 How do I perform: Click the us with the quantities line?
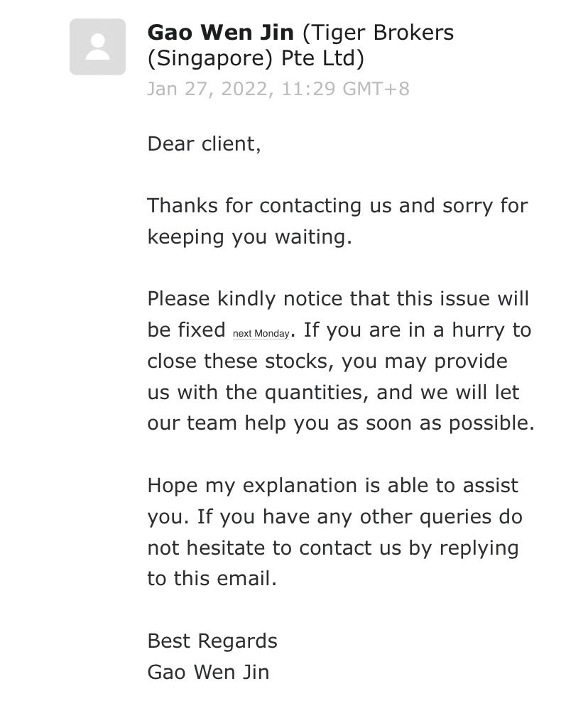(332, 392)
